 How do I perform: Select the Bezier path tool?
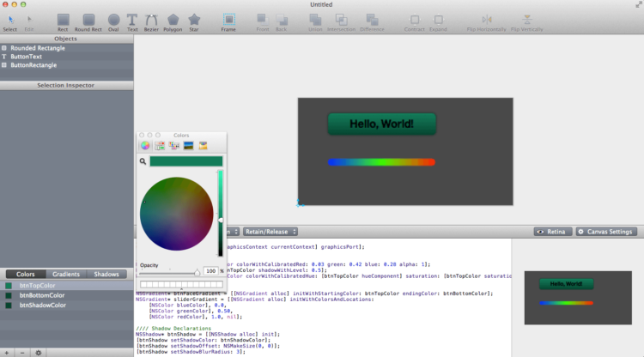151,23
